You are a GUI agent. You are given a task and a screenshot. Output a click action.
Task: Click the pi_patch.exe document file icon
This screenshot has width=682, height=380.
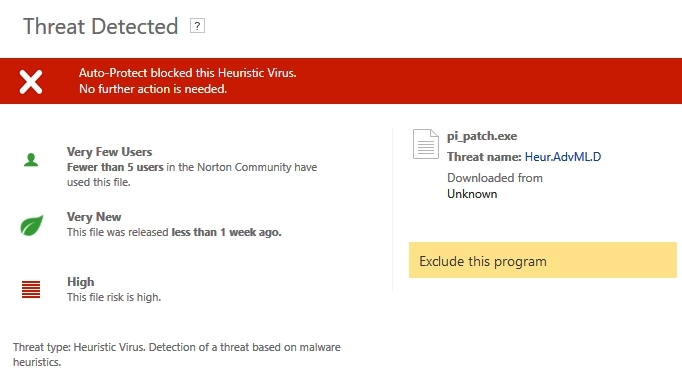(x=425, y=144)
